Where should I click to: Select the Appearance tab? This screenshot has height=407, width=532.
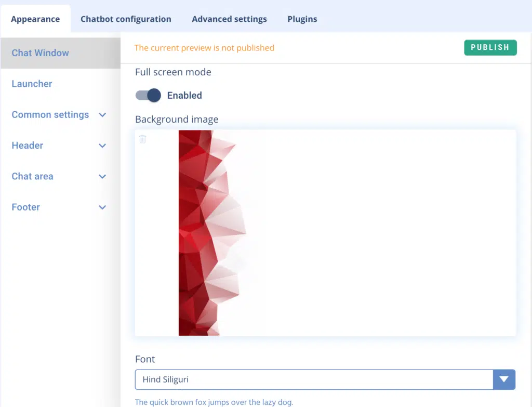click(x=35, y=19)
